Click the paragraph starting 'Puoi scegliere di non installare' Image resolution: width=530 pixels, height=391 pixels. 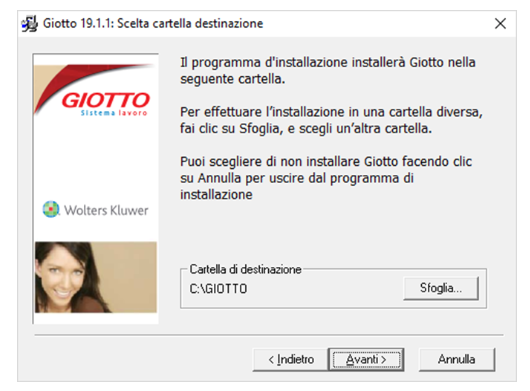point(326,178)
